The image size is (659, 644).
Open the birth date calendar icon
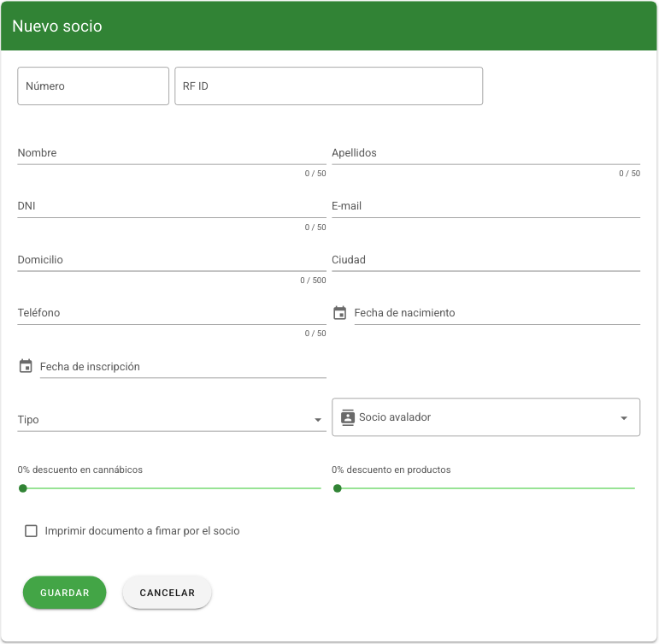click(x=339, y=313)
